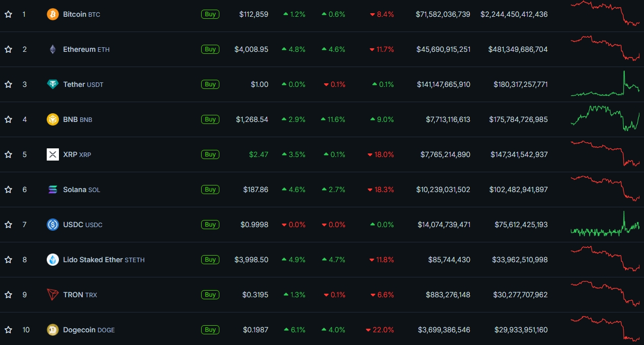The image size is (644, 345).
Task: Open the BNB 7-day sparkline chart
Action: (x=605, y=118)
